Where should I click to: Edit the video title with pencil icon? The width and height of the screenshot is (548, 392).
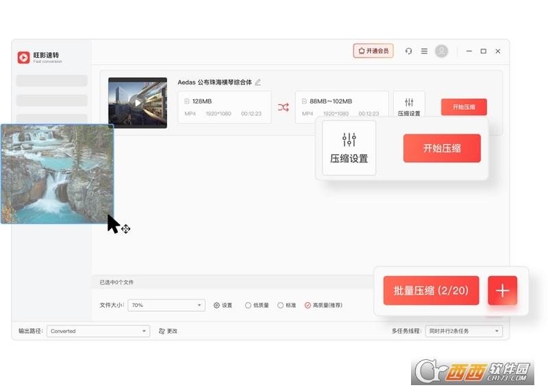pos(258,82)
